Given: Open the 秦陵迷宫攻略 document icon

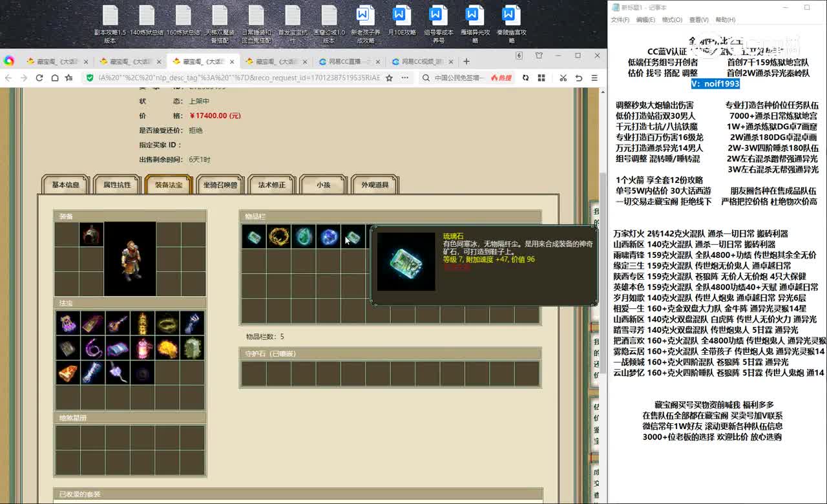Looking at the screenshot, I should [512, 25].
